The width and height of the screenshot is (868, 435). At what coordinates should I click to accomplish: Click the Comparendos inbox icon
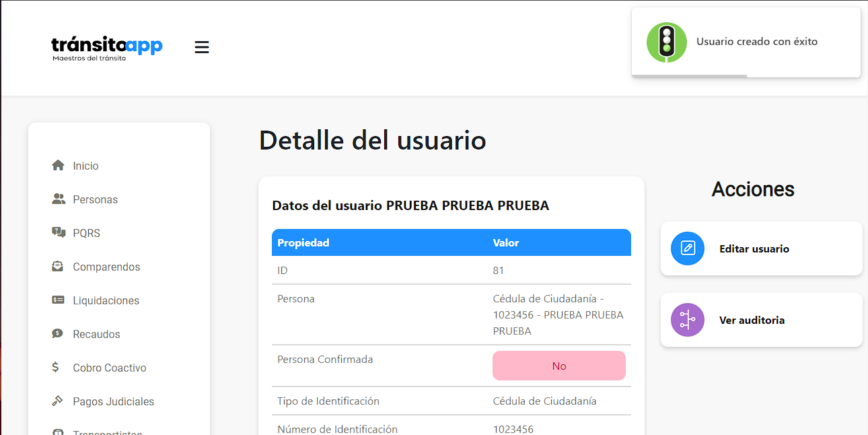coord(59,267)
